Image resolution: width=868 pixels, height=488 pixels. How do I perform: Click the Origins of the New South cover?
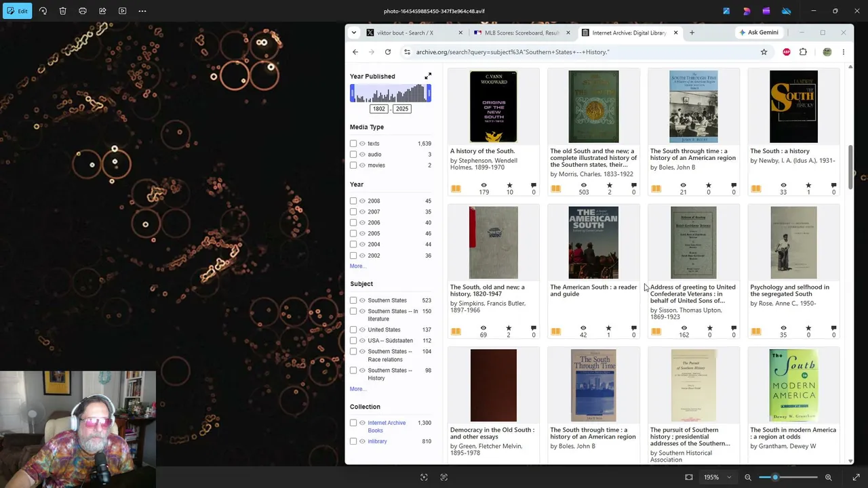coord(494,106)
